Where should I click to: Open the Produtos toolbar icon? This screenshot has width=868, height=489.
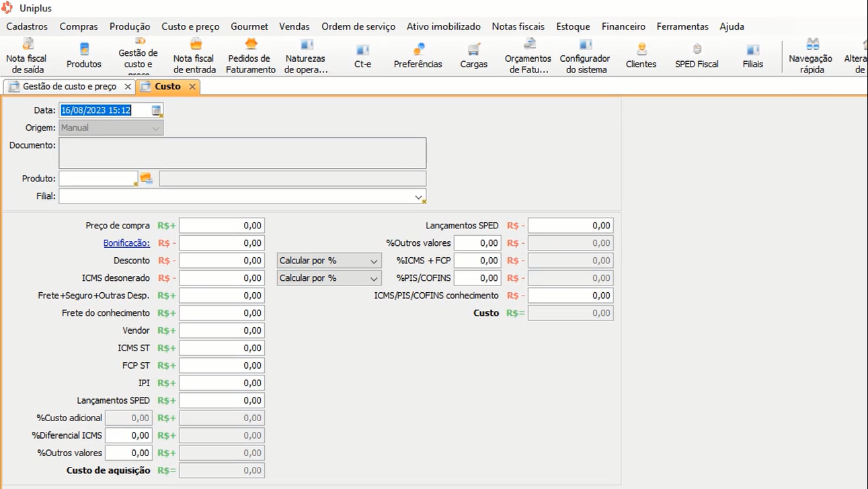click(84, 56)
